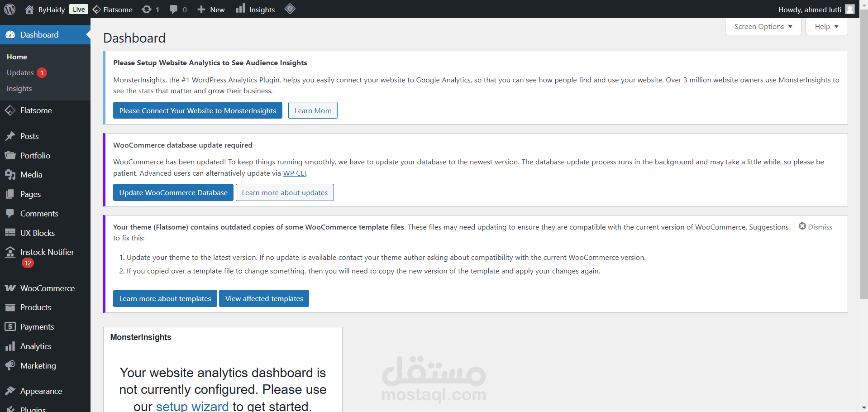Click the MonsterInsights widget header
Screen dimensions: 868x412
(223, 337)
